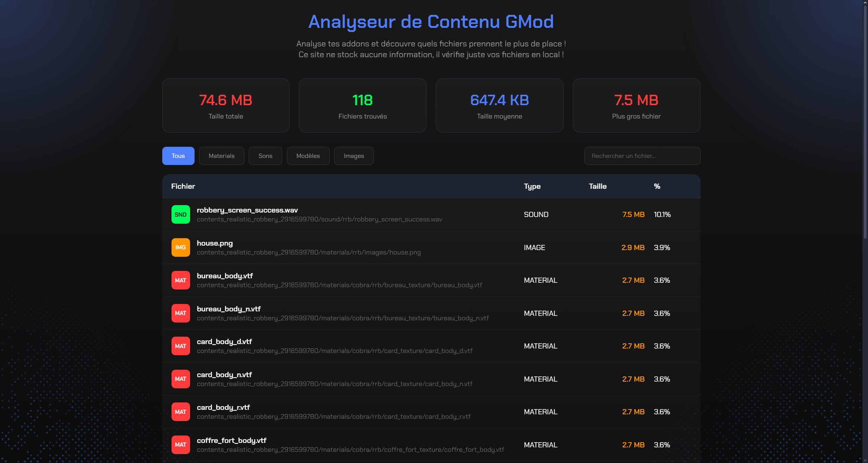
Task: Click the path ending images/house.png
Action: 309,253
